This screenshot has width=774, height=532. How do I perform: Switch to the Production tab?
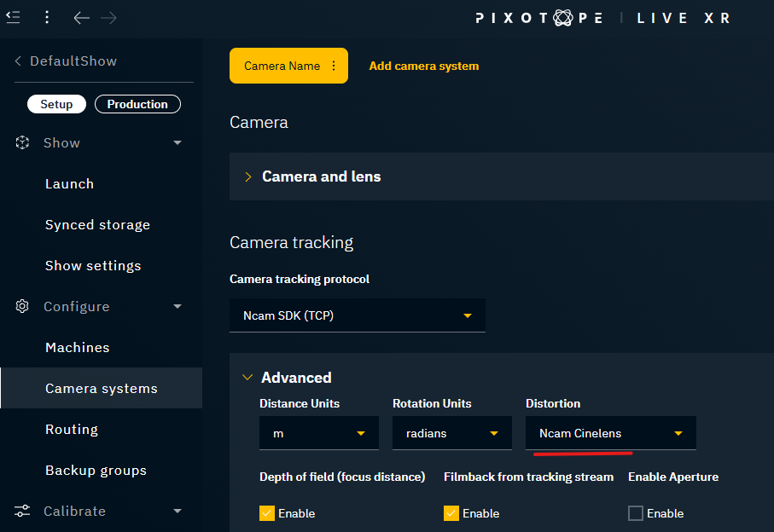(x=137, y=104)
